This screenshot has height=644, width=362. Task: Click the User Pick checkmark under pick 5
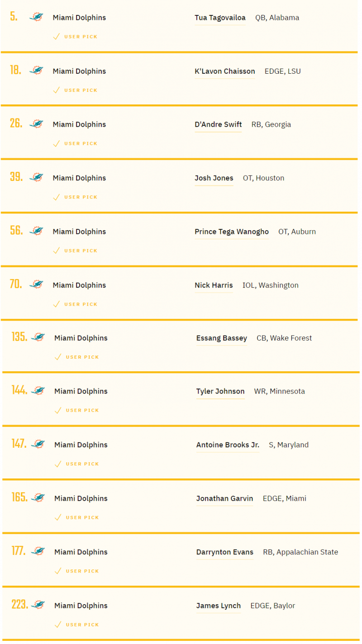pyautogui.click(x=57, y=37)
